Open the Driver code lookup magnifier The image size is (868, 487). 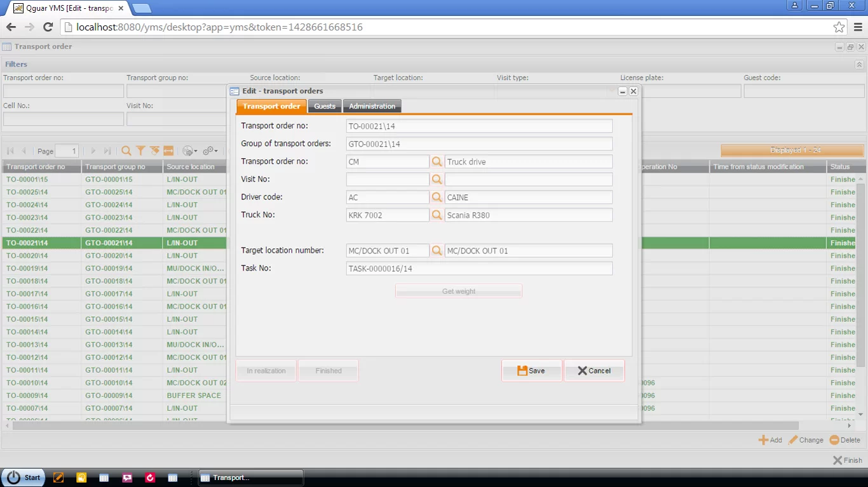point(437,197)
